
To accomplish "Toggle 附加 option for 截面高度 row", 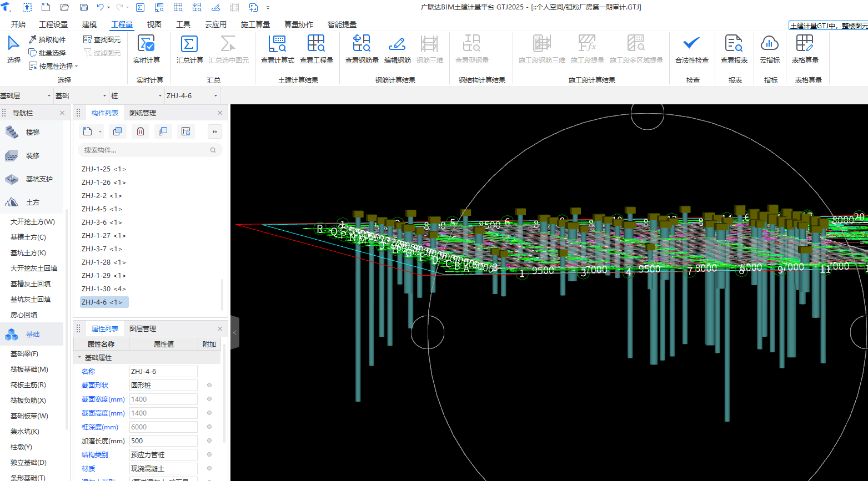I will pyautogui.click(x=209, y=413).
